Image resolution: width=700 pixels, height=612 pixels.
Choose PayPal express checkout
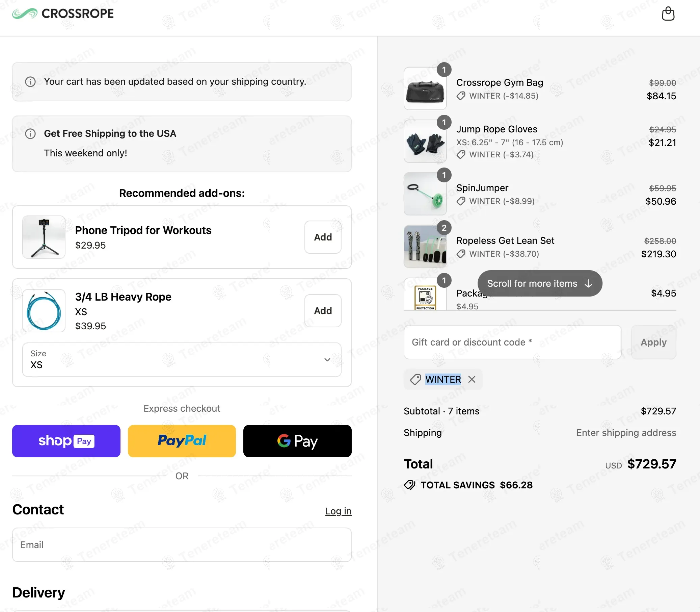click(x=182, y=441)
